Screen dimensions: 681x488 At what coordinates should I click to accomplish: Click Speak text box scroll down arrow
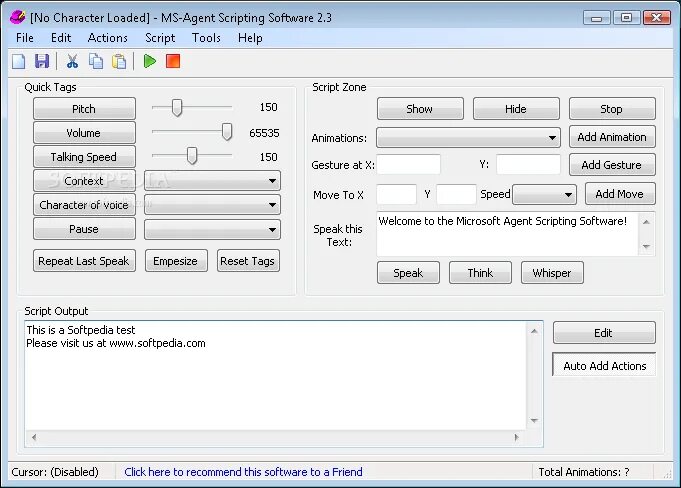tap(646, 247)
